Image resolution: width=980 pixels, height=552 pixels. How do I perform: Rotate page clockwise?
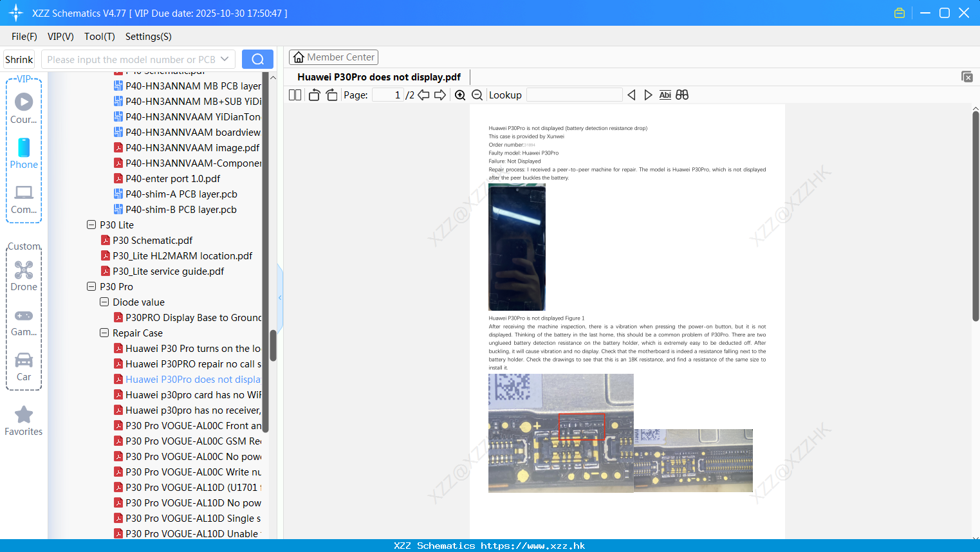tap(331, 95)
